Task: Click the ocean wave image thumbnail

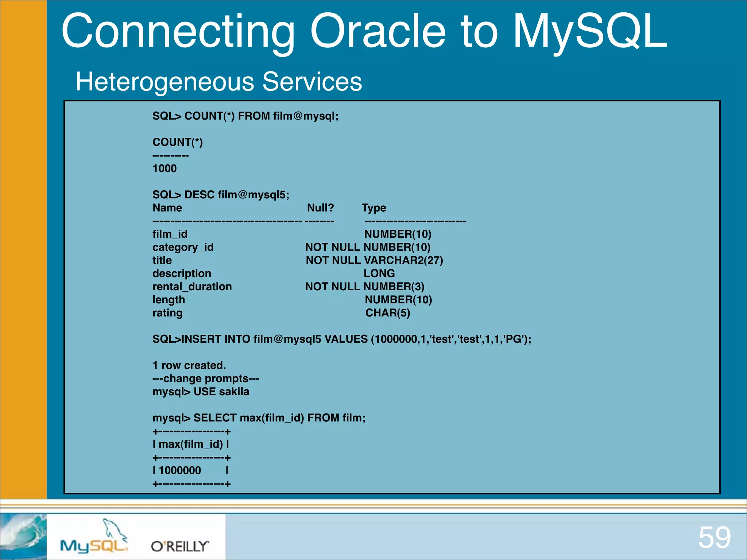Action: point(24,536)
